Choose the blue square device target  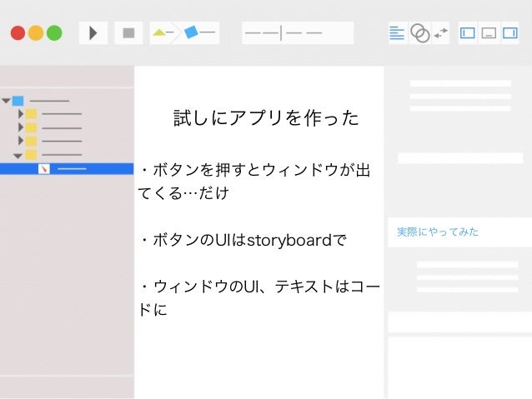[191, 32]
